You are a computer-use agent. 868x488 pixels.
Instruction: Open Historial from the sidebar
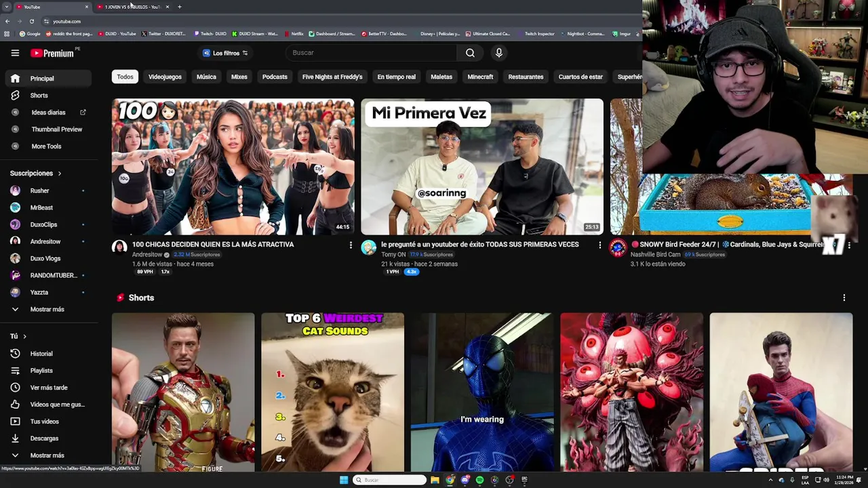coord(47,354)
